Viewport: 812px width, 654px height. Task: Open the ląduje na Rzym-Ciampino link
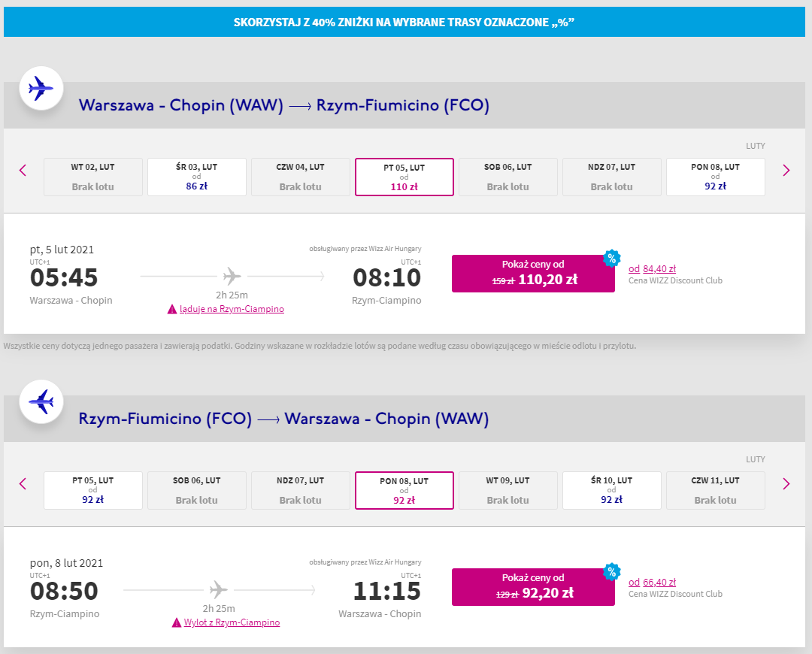pyautogui.click(x=232, y=309)
